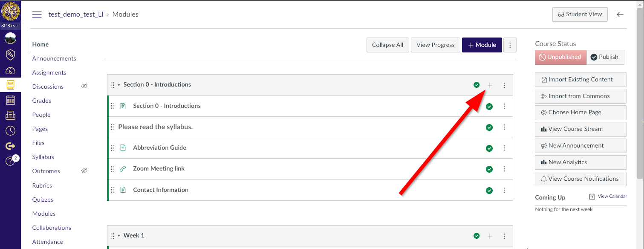Unpublish the Section 0 Introductions module

coord(477,85)
